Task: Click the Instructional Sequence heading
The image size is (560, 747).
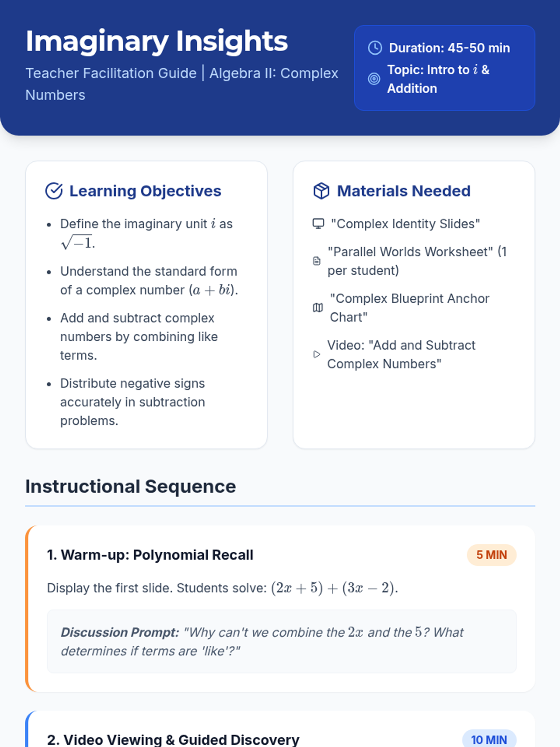Action: point(131,486)
